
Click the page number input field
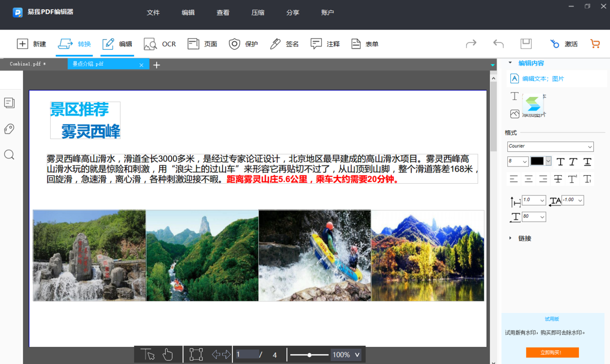click(248, 354)
